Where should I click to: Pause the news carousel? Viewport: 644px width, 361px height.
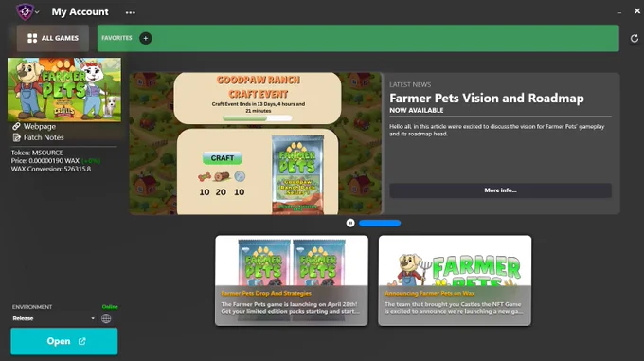pos(350,223)
